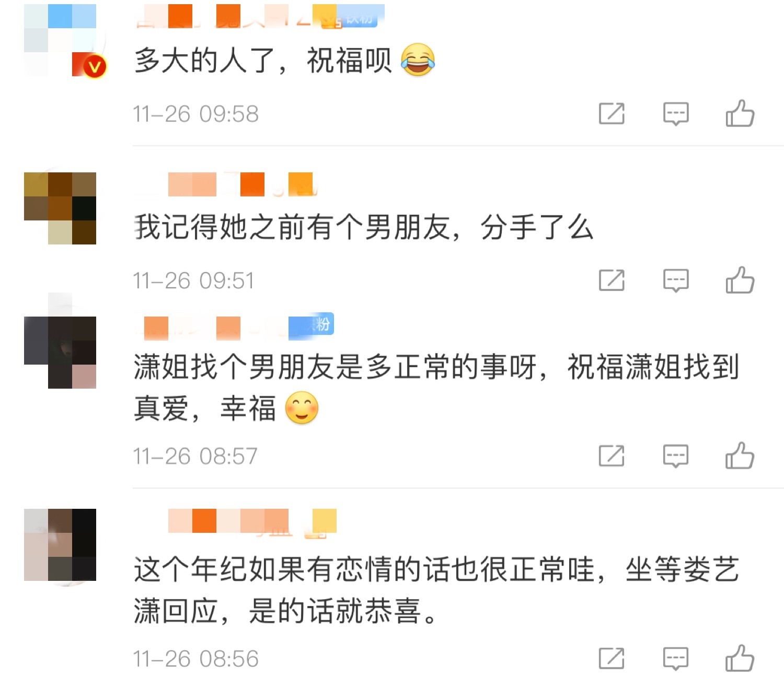The width and height of the screenshot is (784, 677).
Task: Like the 09:51 comment
Action: click(x=740, y=280)
